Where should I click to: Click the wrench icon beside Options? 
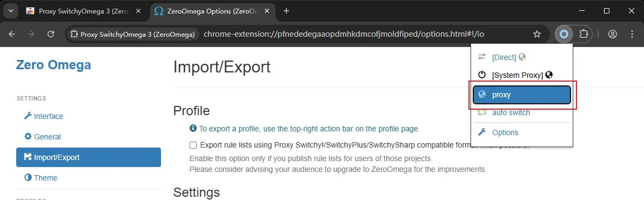pos(482,132)
